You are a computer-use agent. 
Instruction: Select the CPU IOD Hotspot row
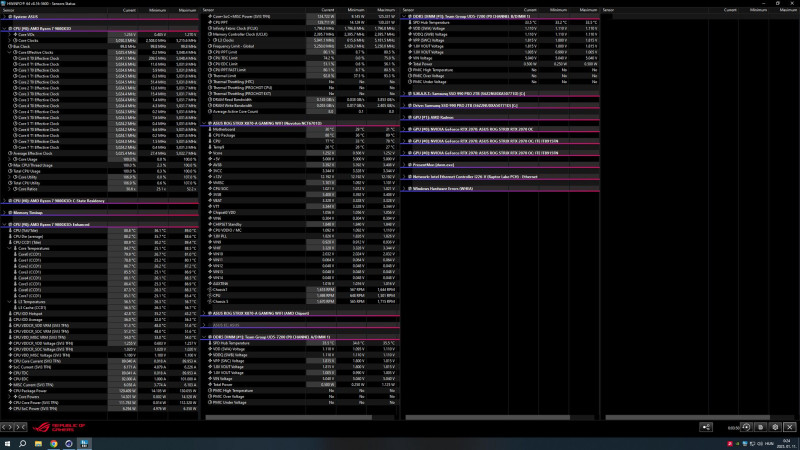click(x=99, y=313)
